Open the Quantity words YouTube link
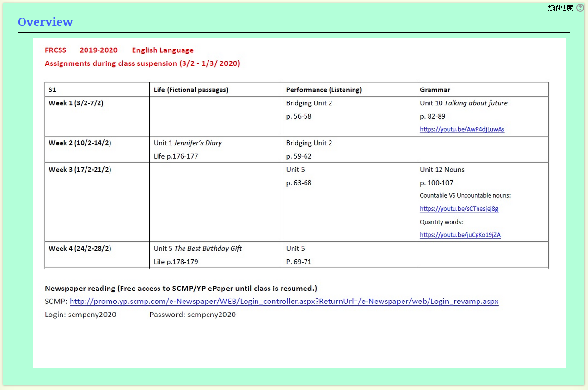This screenshot has width=588, height=390. pos(460,235)
